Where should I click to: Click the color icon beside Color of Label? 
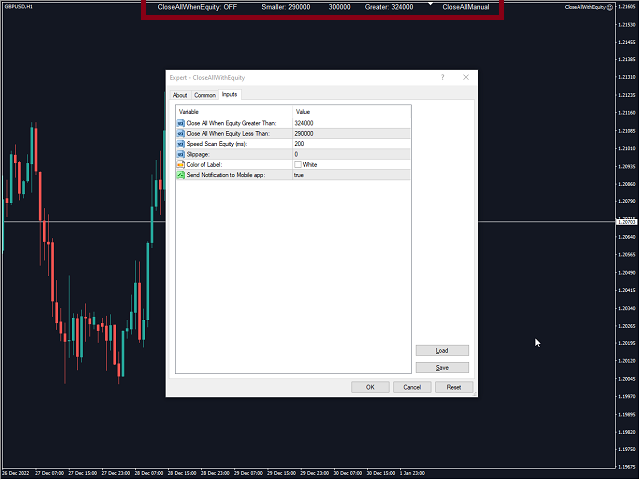(181, 164)
